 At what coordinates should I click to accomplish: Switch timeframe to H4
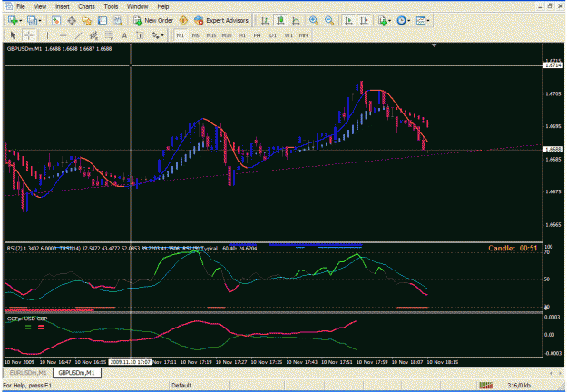[x=257, y=35]
